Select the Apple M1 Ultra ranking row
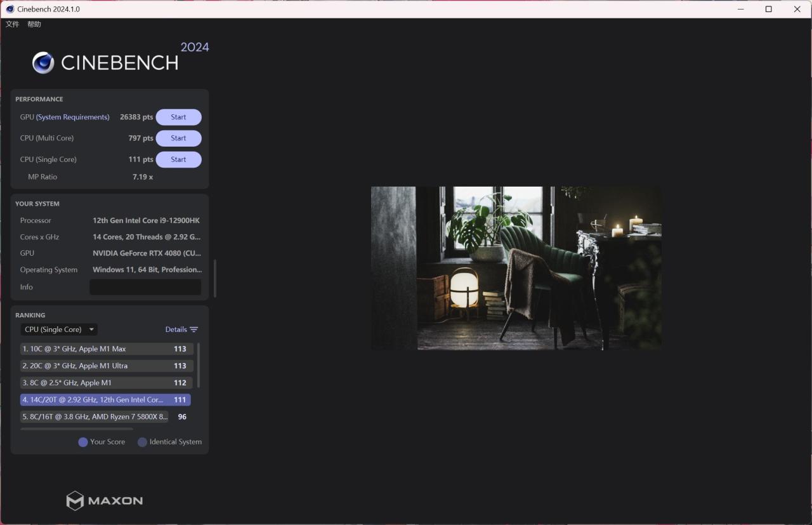 (107, 366)
